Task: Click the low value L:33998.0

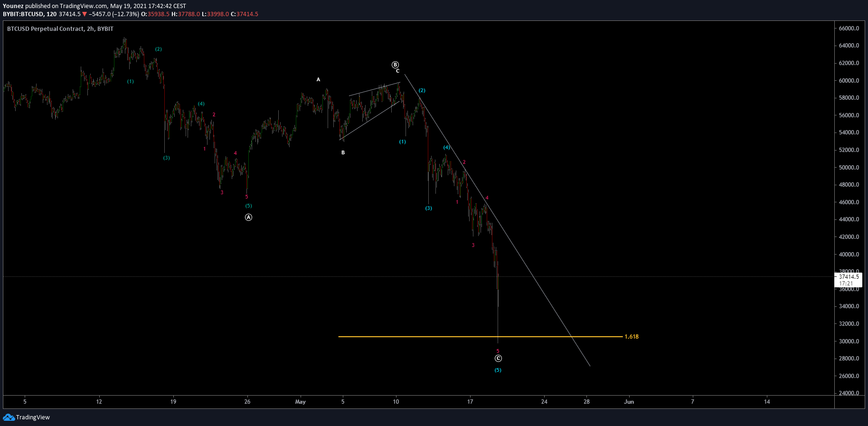Action: tap(215, 14)
